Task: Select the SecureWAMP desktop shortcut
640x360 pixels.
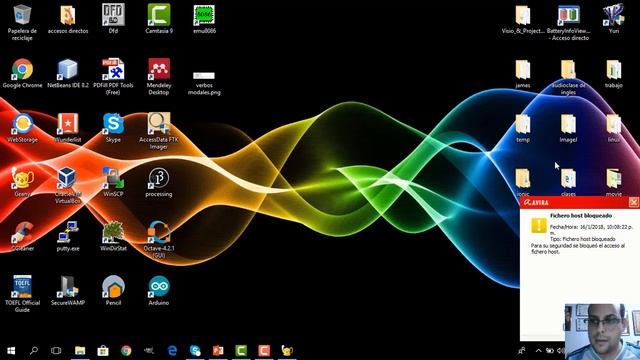Action: point(68,291)
